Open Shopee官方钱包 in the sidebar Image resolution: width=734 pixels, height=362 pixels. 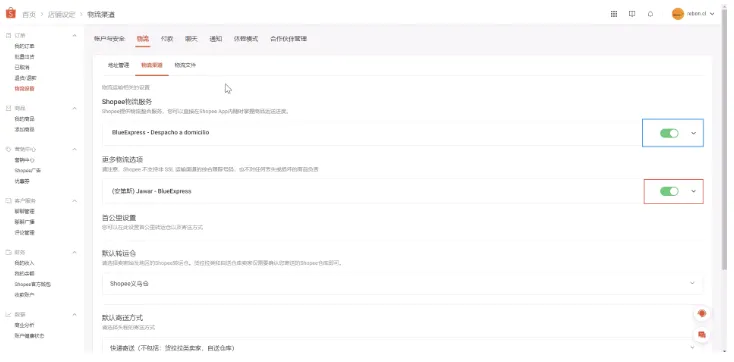pos(32,284)
